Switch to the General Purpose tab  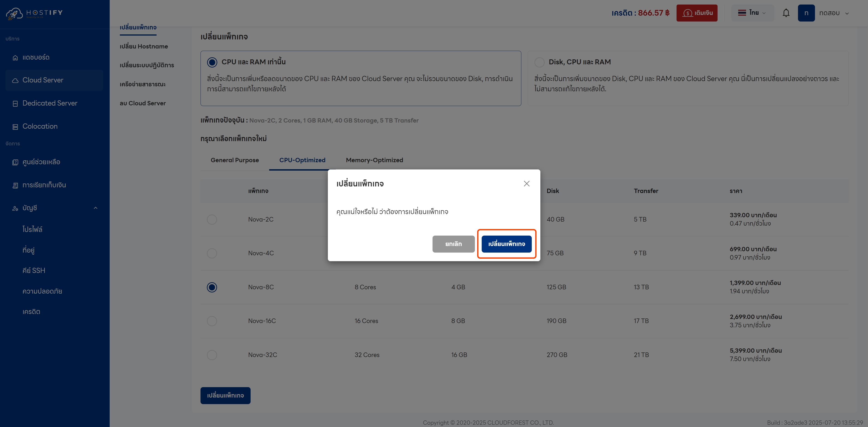(x=235, y=160)
